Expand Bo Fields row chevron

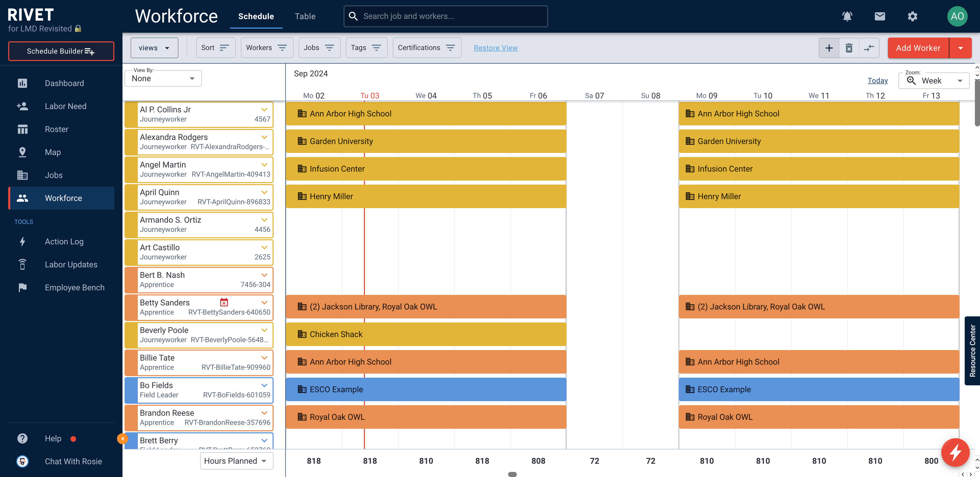tap(264, 385)
